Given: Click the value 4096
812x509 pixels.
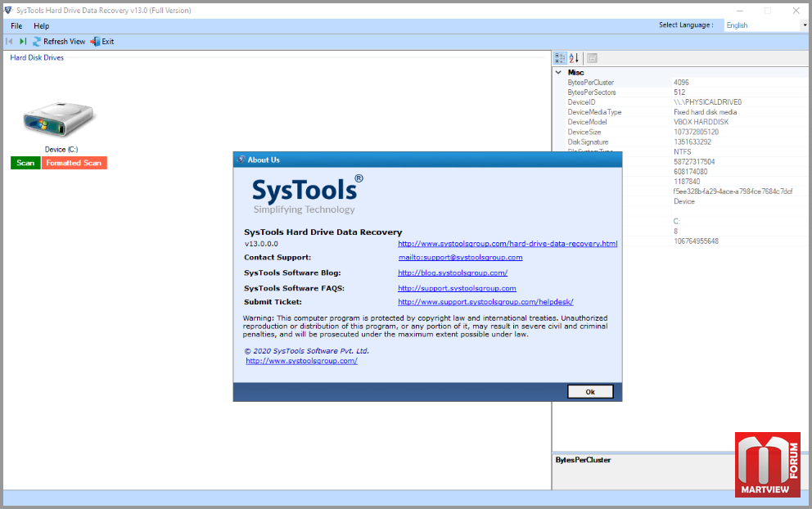Looking at the screenshot, I should [x=681, y=83].
